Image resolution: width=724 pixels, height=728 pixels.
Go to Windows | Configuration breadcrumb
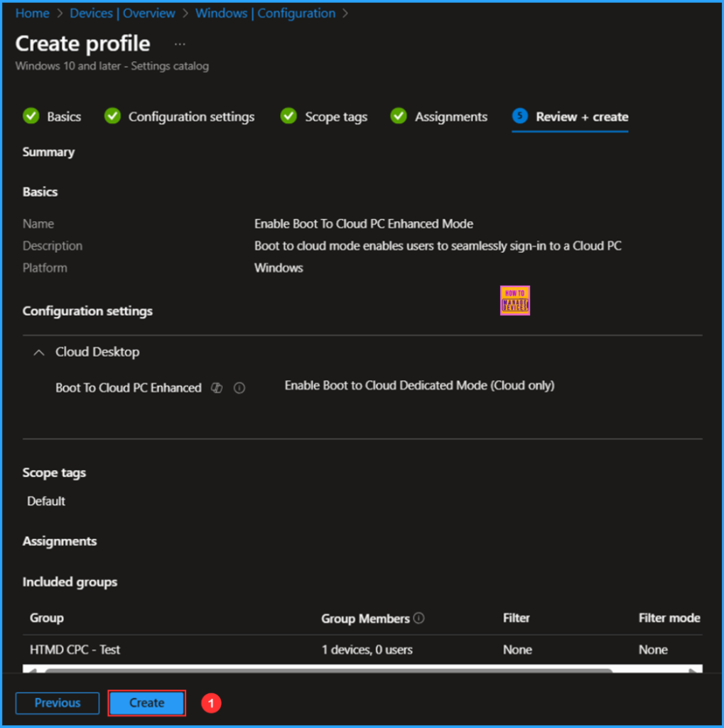pos(265,14)
